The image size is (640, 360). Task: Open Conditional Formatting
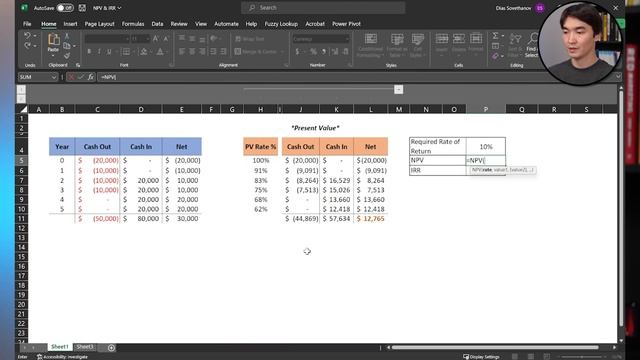point(371,45)
